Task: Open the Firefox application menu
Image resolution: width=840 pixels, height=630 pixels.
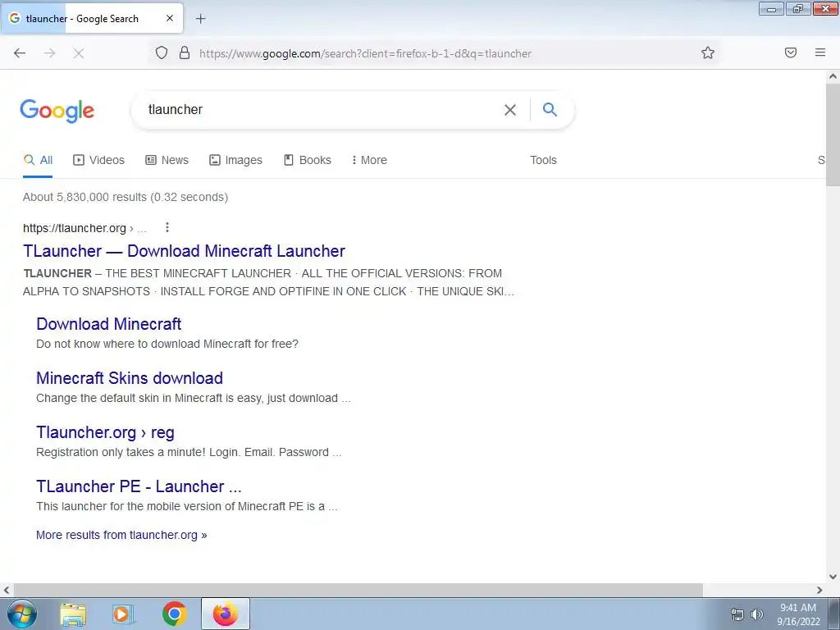Action: coord(820,52)
